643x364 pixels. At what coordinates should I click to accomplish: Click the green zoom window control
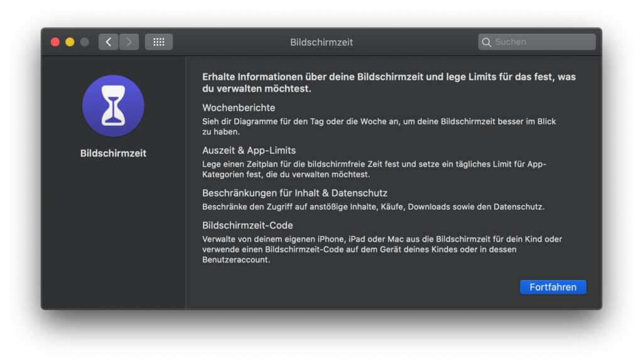tap(84, 40)
